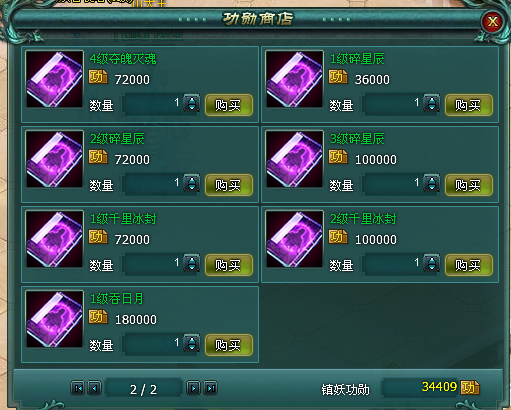Adjust quantity stepper for 1级吞日月
Screen dimensions: 511x410
(192, 343)
